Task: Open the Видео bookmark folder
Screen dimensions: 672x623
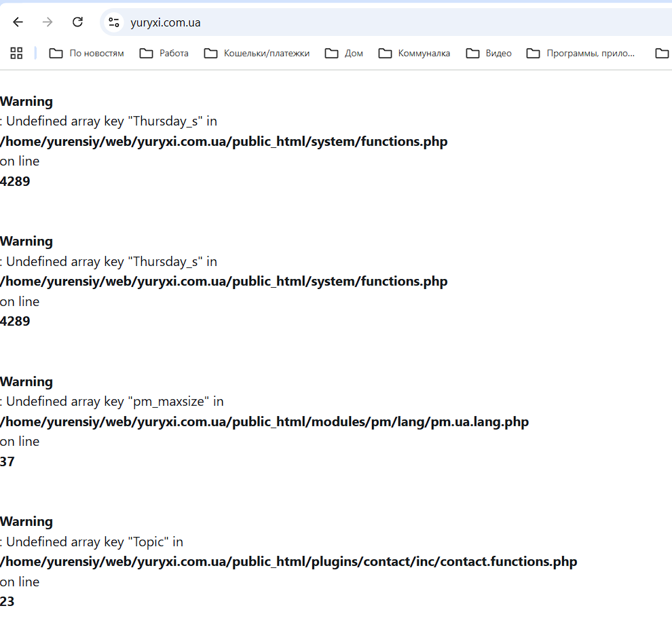Action: 489,53
